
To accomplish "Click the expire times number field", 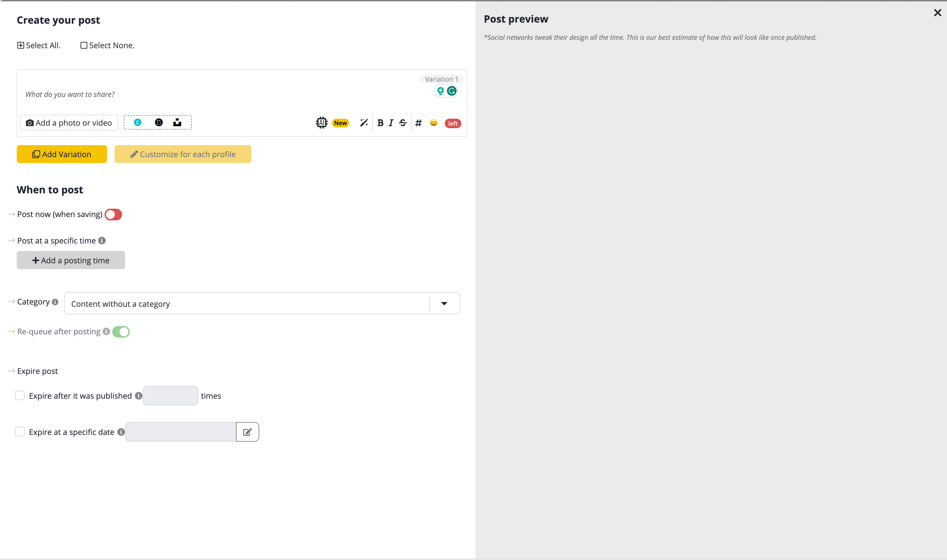I will [171, 395].
